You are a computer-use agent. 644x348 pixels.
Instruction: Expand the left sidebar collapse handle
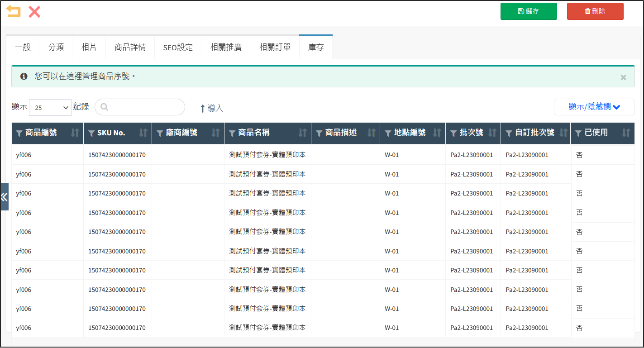point(4,197)
